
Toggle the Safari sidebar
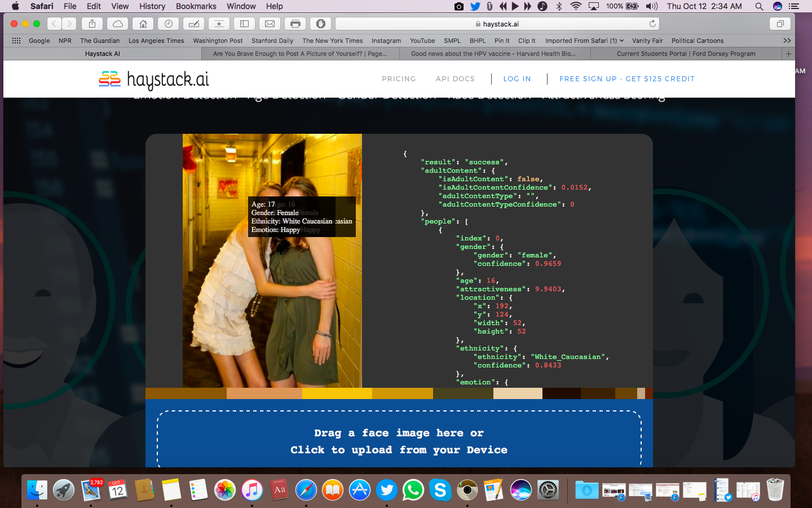(x=244, y=24)
